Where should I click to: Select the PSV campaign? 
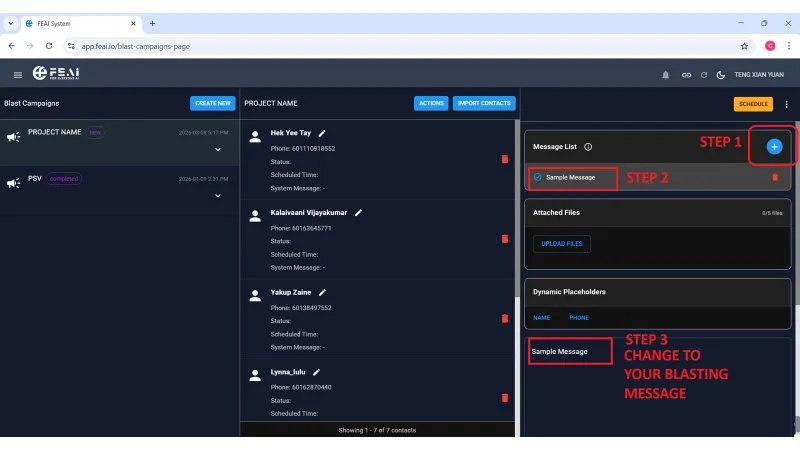click(x=119, y=188)
